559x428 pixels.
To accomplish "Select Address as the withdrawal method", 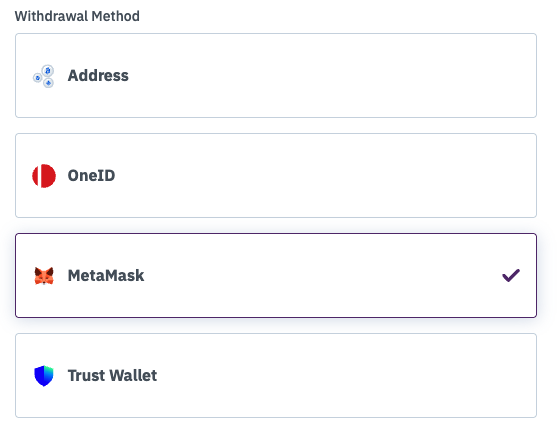I will [x=276, y=76].
